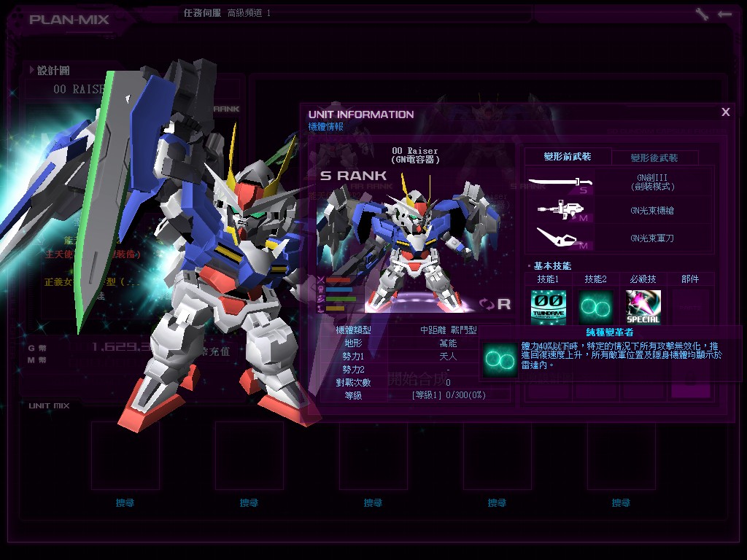Click the 純種變革者 tooltip skill icon
This screenshot has width=747, height=560.
click(x=500, y=359)
